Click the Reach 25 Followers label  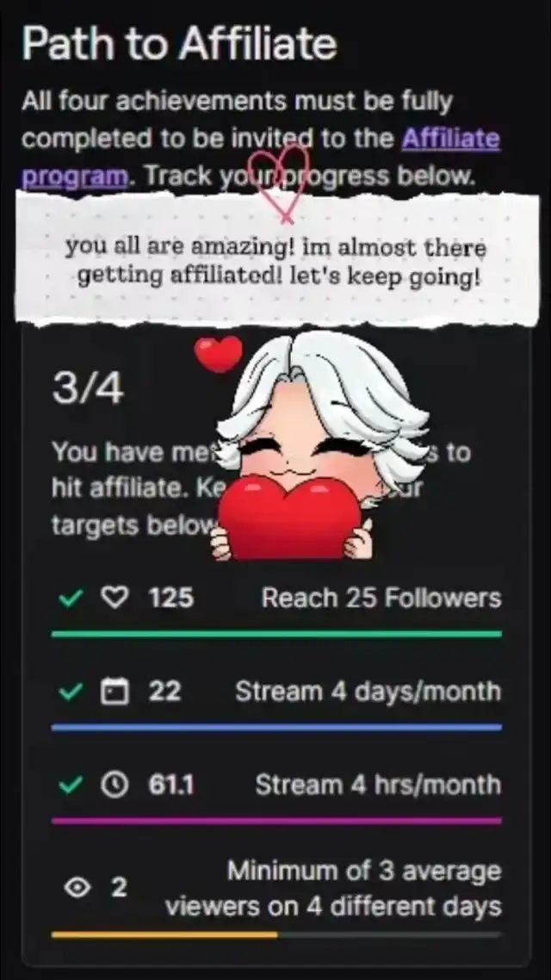[381, 599]
